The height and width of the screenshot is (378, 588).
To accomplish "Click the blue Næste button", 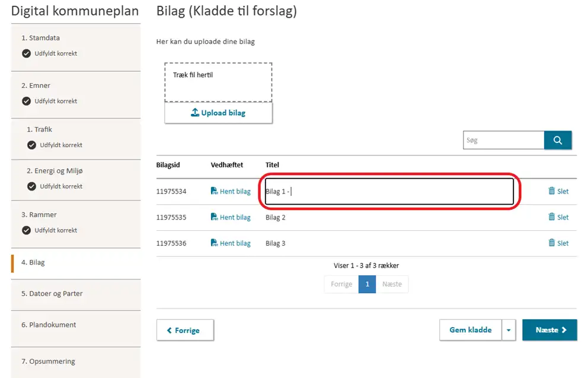I will click(549, 330).
